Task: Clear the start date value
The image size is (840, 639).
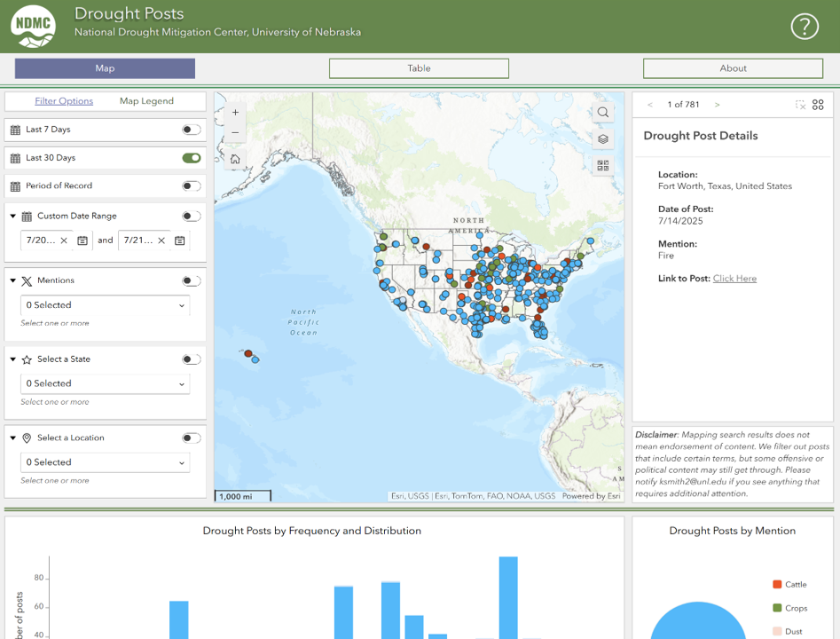Action: click(x=64, y=241)
